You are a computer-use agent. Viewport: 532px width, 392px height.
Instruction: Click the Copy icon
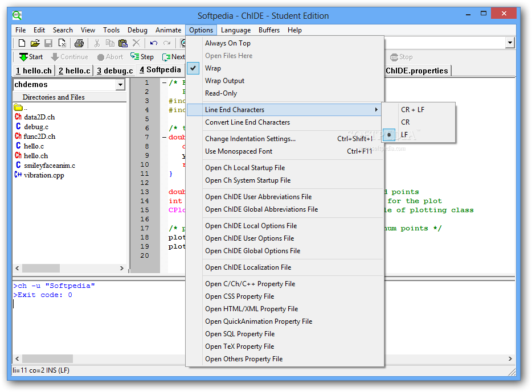click(110, 43)
